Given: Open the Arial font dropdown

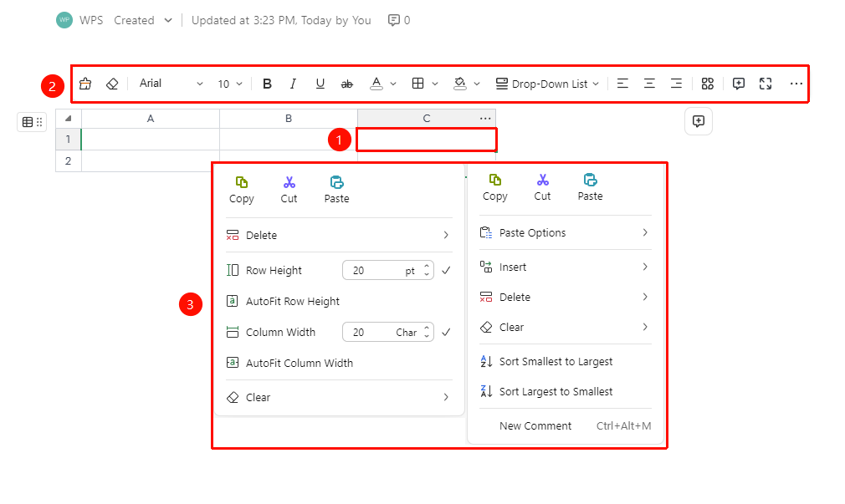Looking at the screenshot, I should [171, 84].
